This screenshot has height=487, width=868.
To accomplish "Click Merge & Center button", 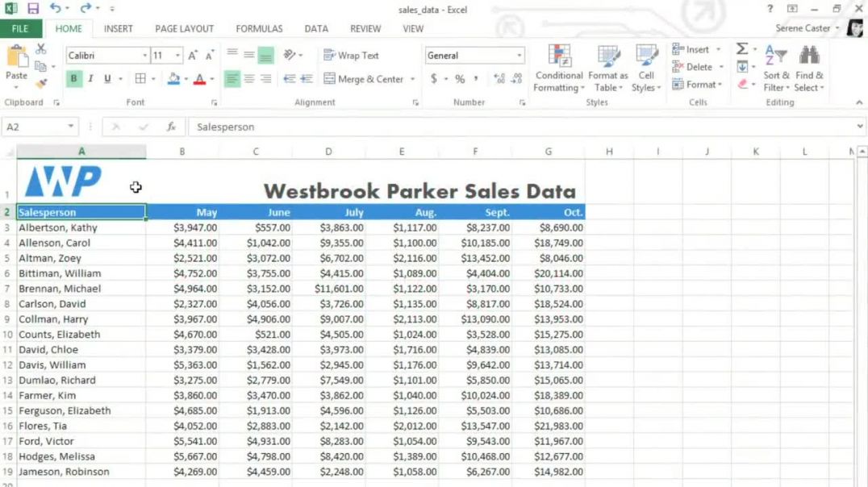I will (x=364, y=79).
